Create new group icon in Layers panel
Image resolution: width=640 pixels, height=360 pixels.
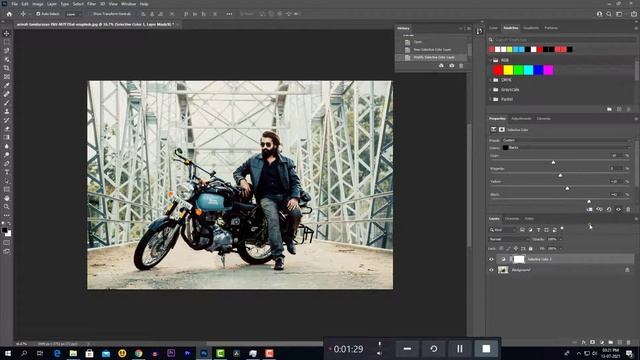click(611, 342)
